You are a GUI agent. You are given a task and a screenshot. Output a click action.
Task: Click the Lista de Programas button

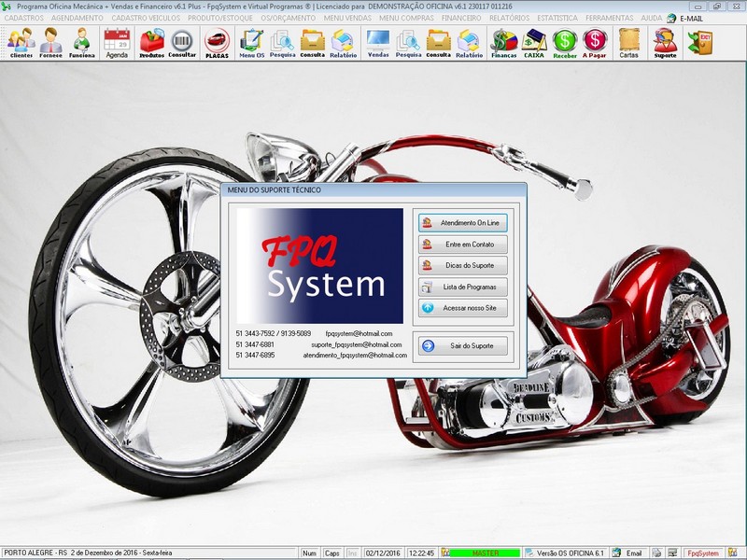(463, 287)
